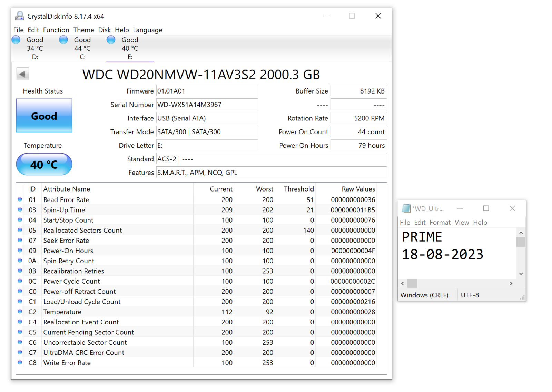This screenshot has width=552, height=392.
Task: Click the status dot for Write Error Rate
Action: (x=20, y=362)
